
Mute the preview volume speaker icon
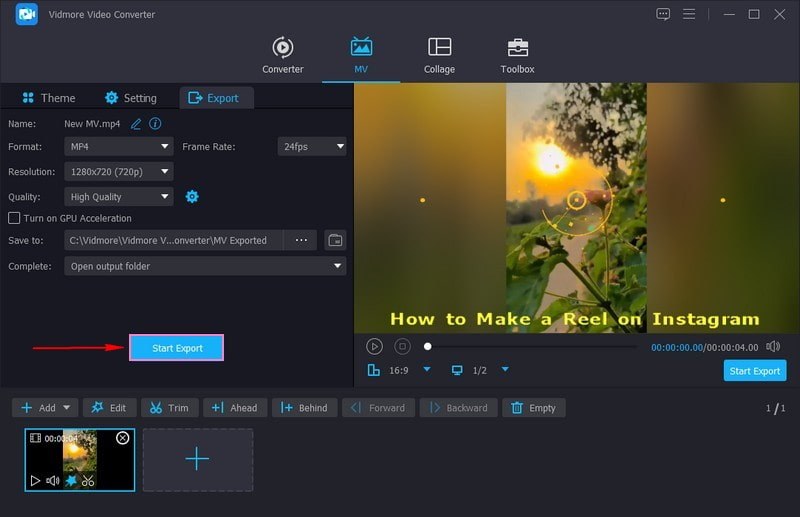773,346
